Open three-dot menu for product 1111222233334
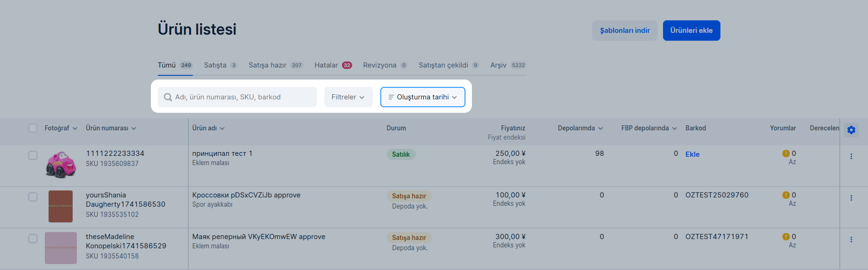The image size is (868, 270). coord(851,156)
